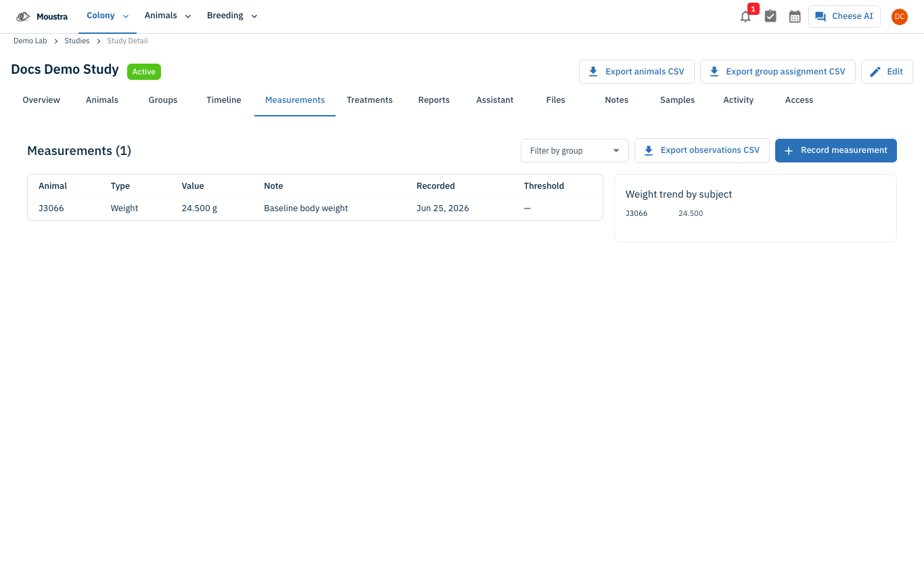Screen dimensions: 924x578
Task: Open the Filter by group dropdown
Action: coord(575,151)
